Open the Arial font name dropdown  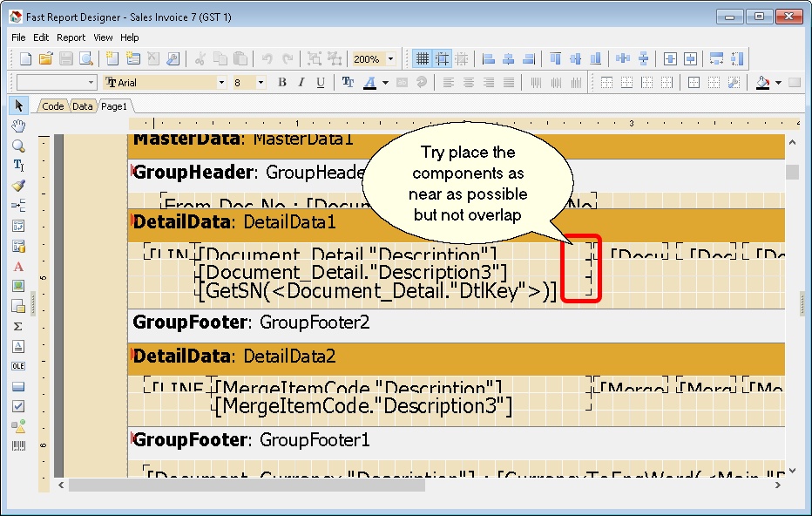[x=220, y=82]
